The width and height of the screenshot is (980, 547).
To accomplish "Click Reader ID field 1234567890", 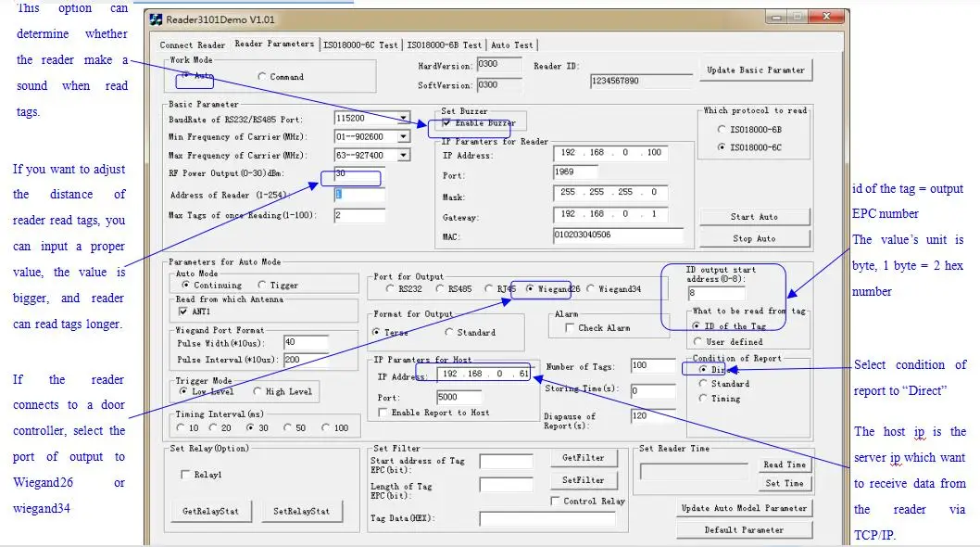I will click(x=641, y=82).
